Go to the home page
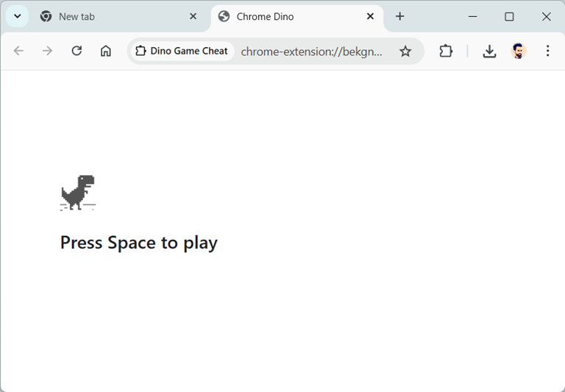This screenshot has width=565, height=392. pos(106,51)
